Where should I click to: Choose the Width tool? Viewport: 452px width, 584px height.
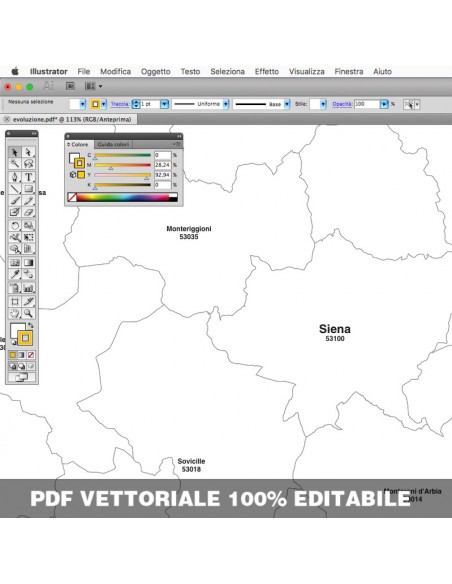(15, 237)
